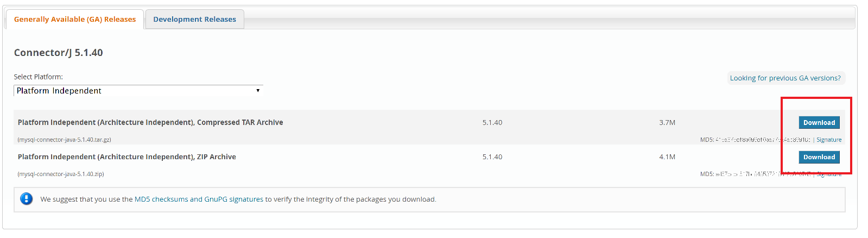This screenshot has width=868, height=238.
Task: Open the Platform Independent select box
Action: point(138,91)
